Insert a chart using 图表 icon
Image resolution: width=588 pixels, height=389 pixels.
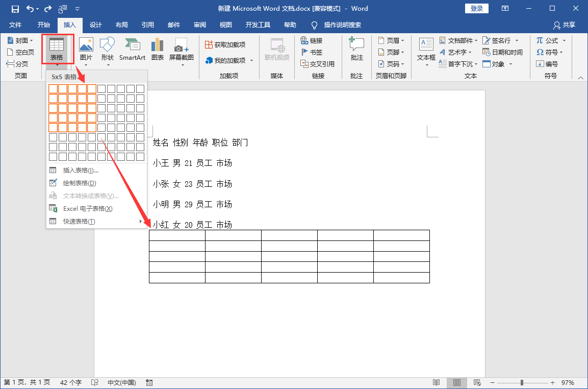(158, 46)
